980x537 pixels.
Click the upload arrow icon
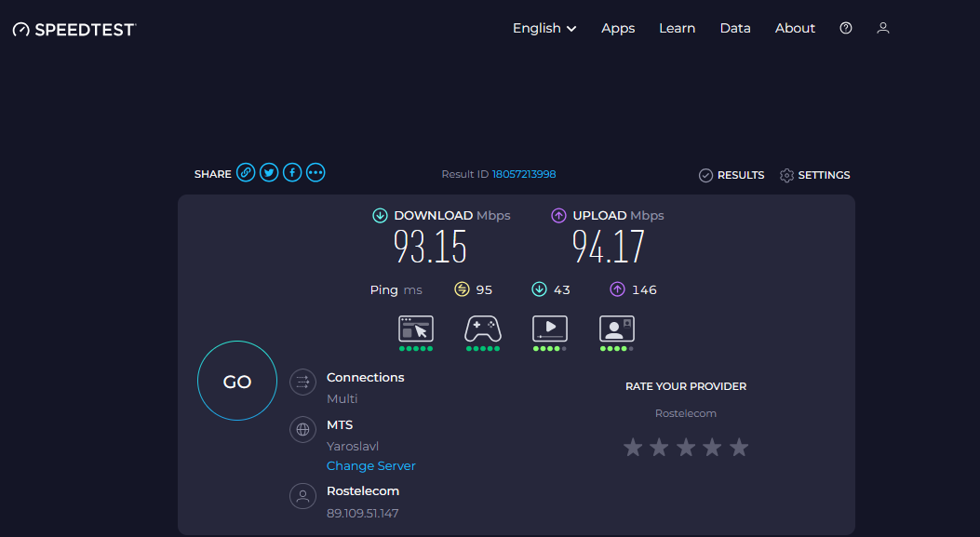tap(558, 216)
